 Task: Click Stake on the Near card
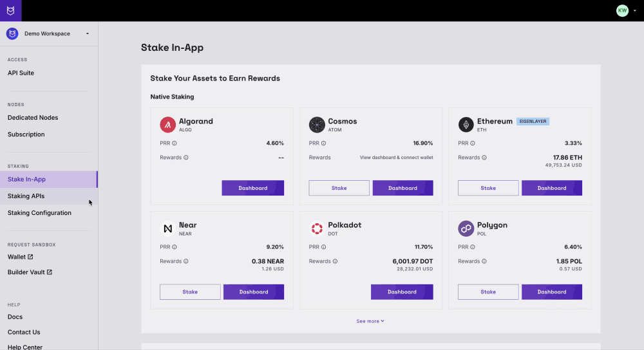pyautogui.click(x=190, y=291)
